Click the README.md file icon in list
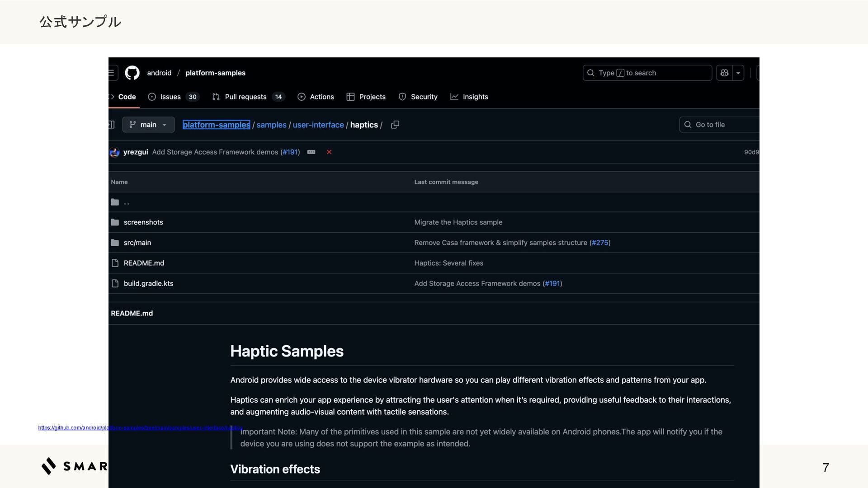Image resolution: width=868 pixels, height=488 pixels. tap(115, 263)
